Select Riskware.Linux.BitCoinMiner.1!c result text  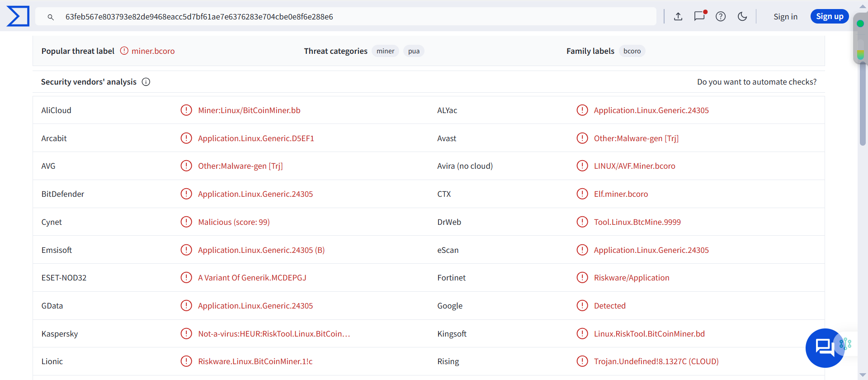pyautogui.click(x=255, y=361)
